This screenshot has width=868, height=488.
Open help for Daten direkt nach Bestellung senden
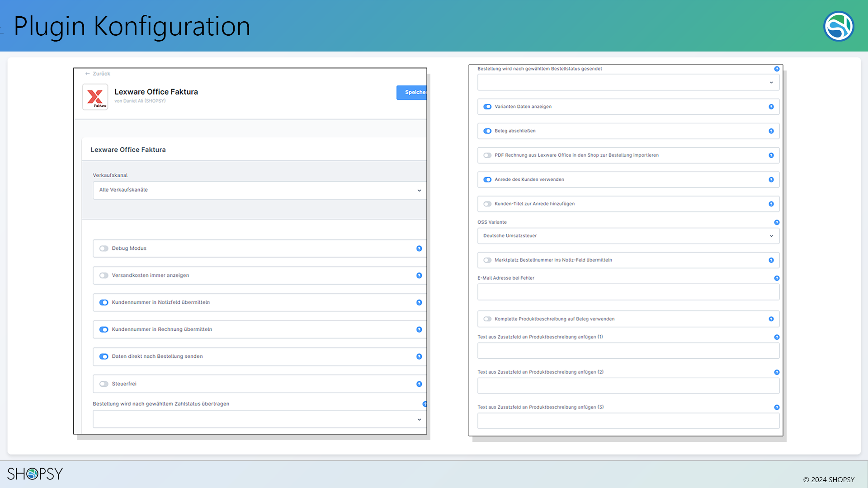(x=419, y=357)
